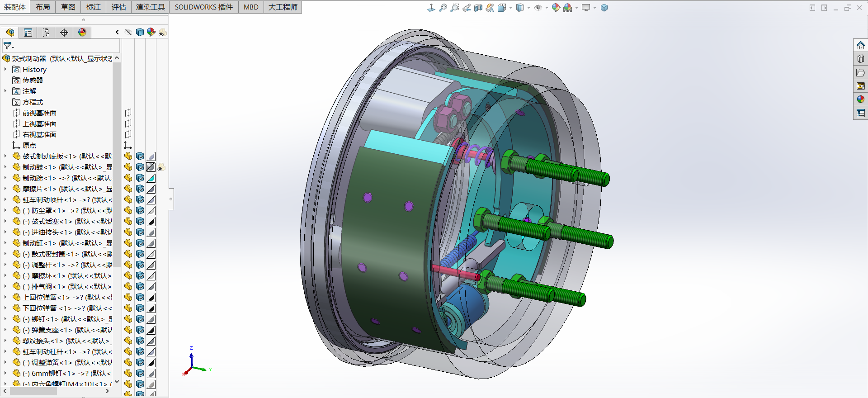
Task: Open the FeatureManager design tree tab
Action: pos(10,32)
